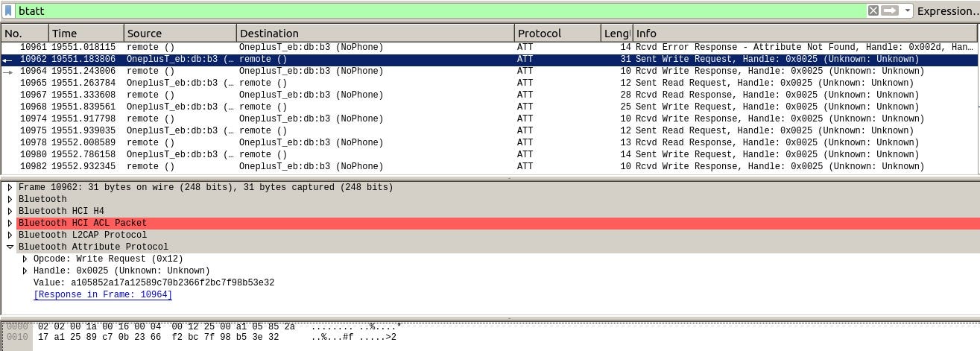Sort packets by the Time column
The height and width of the screenshot is (351, 980).
point(86,33)
